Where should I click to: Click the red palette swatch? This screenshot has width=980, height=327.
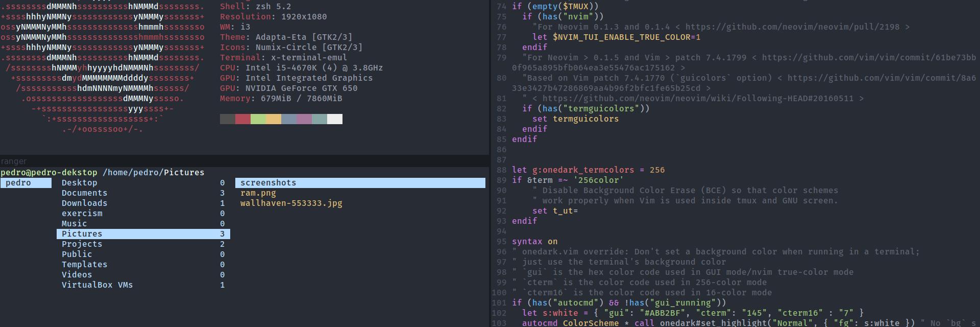tap(243, 119)
